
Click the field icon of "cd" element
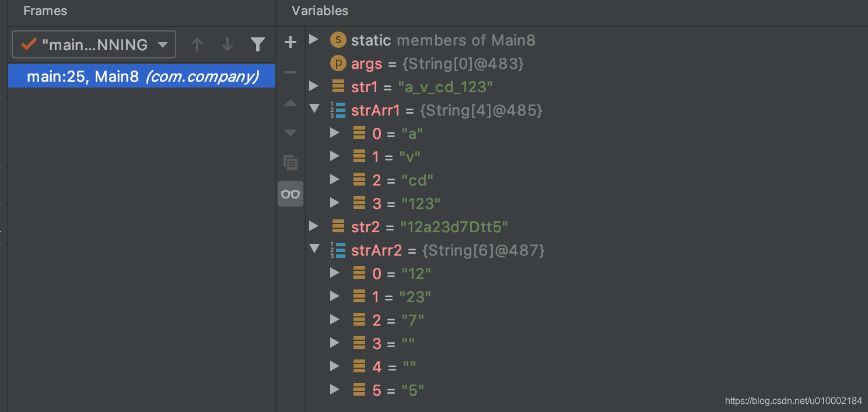coord(359,180)
